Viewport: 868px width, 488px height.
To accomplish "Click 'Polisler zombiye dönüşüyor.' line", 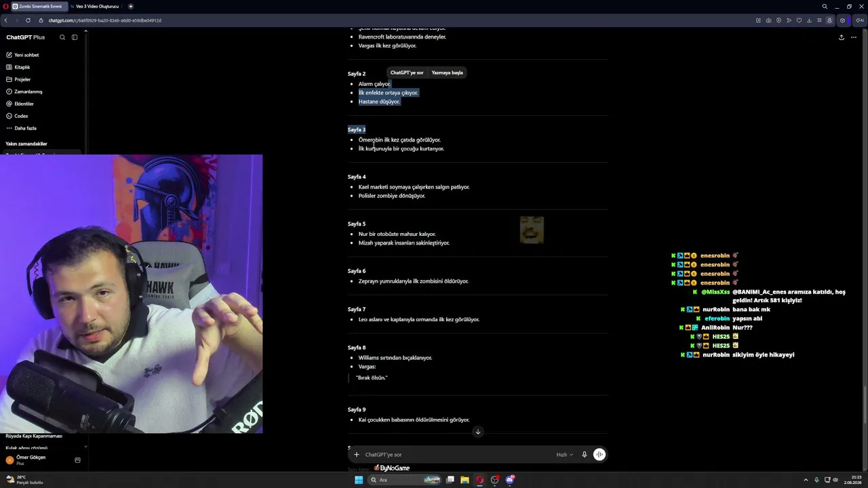I will (x=392, y=196).
